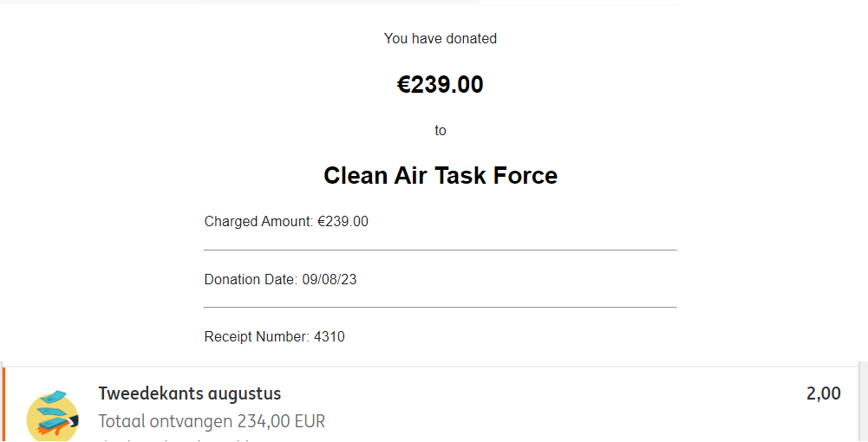Click the Donation Date label
This screenshot has width=868, height=442.
click(251, 279)
